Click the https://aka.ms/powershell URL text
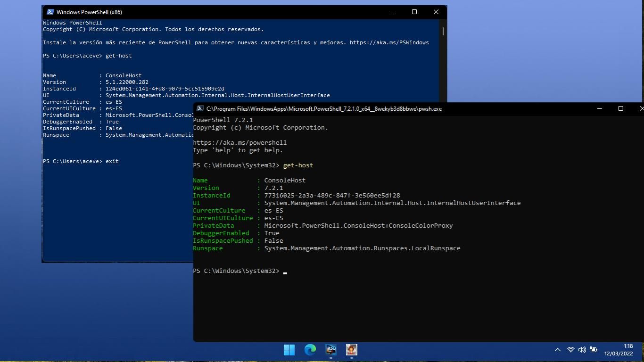This screenshot has width=644, height=362. click(x=239, y=143)
